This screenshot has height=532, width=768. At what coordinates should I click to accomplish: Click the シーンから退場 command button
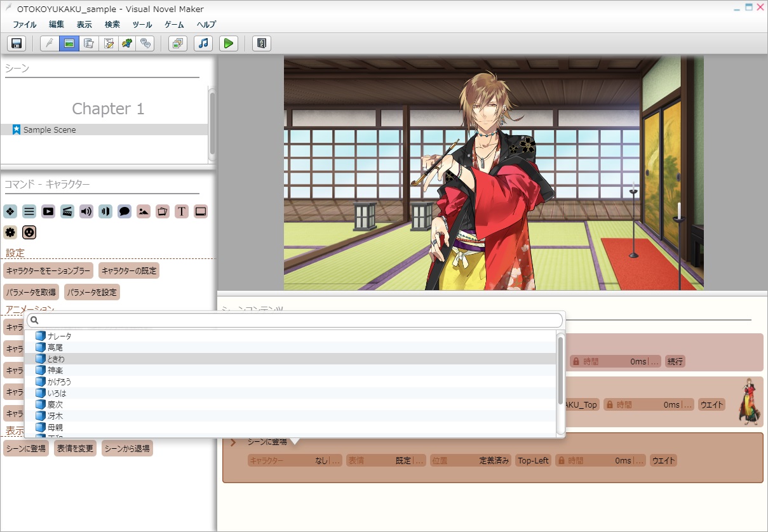[127, 448]
